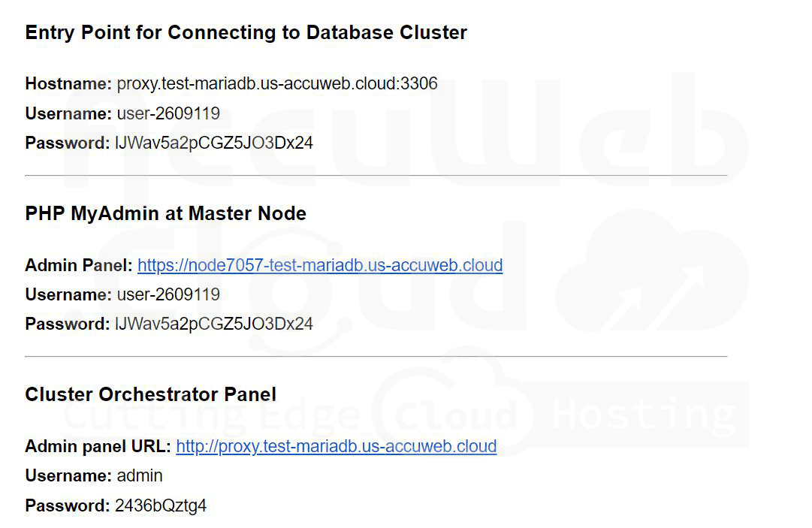812x528 pixels.
Task: Click the "Password:" label in Entry Point section
Action: 68,143
